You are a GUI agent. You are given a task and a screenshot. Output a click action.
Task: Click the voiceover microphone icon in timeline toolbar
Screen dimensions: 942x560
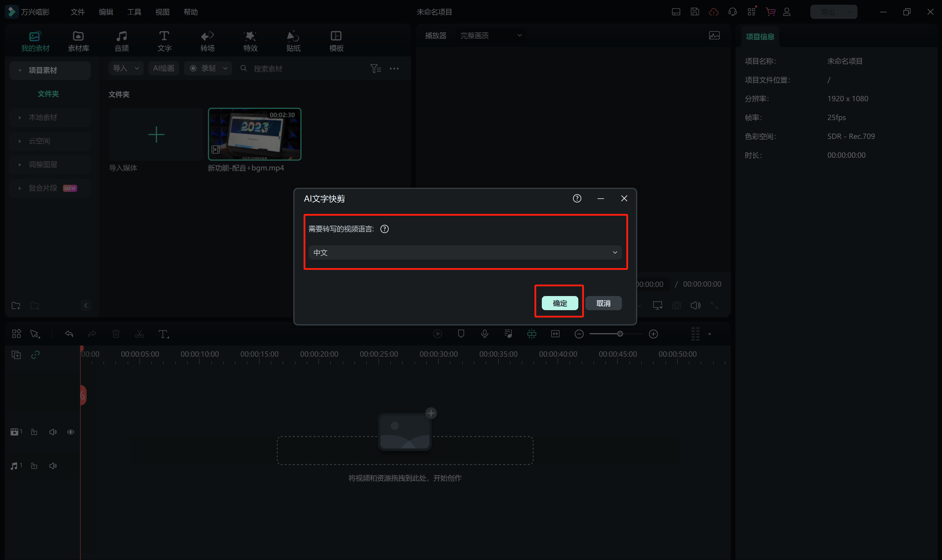(x=484, y=334)
